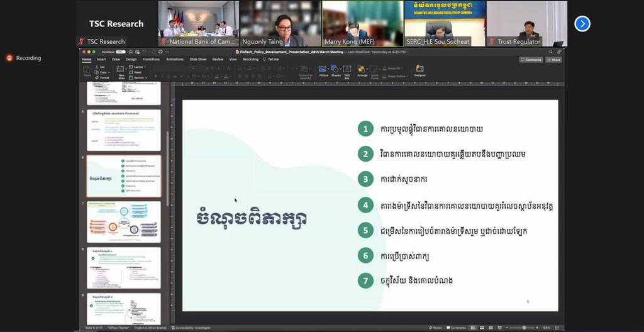The height and width of the screenshot is (332, 644).
Task: Expand the Copy dropdown arrow
Action: [x=109, y=72]
